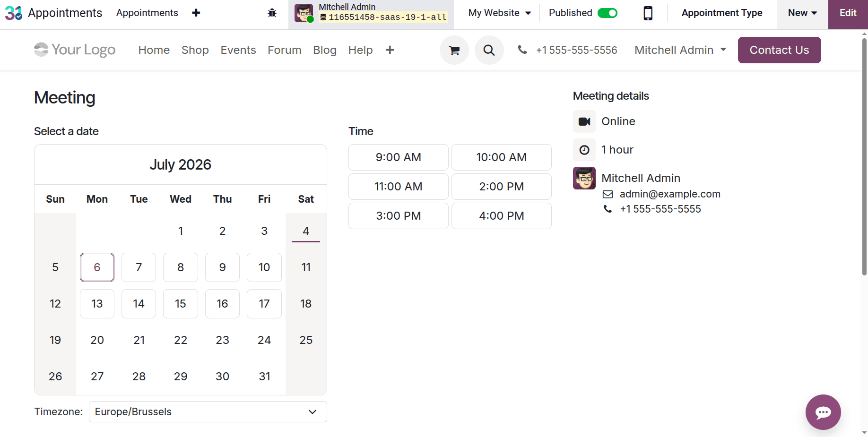Click the Appointments app title text
The image size is (868, 437).
(x=65, y=13)
